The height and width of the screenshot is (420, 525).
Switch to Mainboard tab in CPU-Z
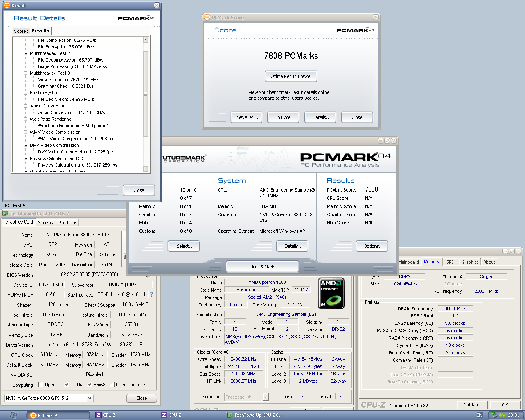click(x=409, y=262)
